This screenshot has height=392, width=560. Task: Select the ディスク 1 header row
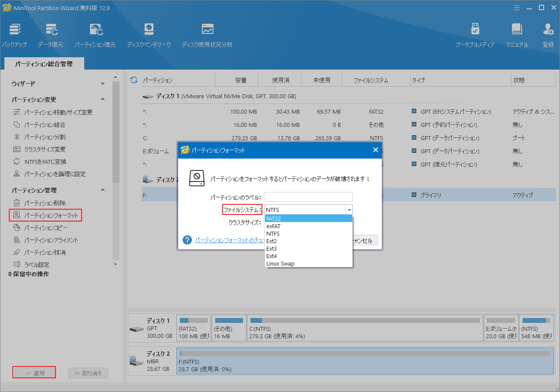point(348,96)
